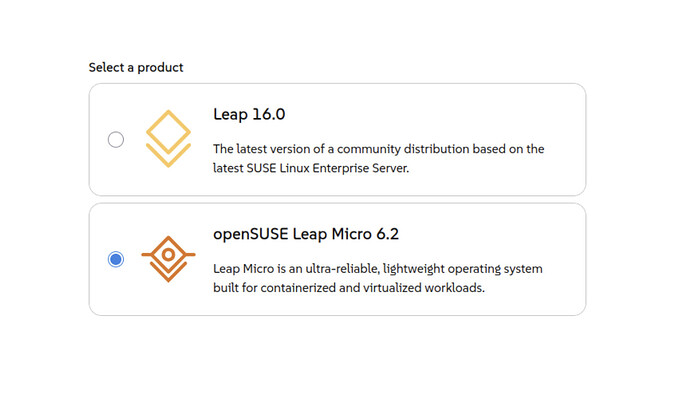The width and height of the screenshot is (690, 402).
Task: Click the word "Micro" in the product title
Action: coord(364,234)
